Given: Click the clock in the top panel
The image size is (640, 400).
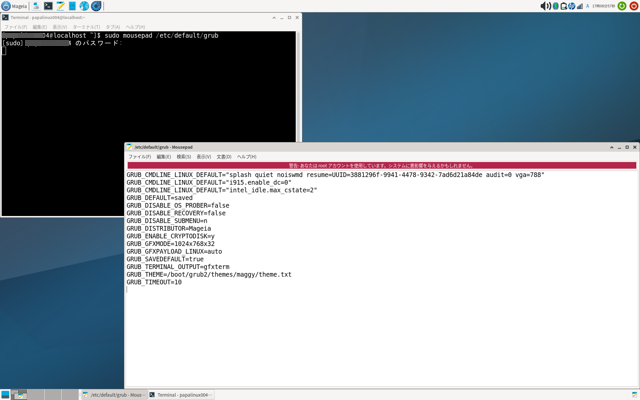Looking at the screenshot, I should point(604,6).
